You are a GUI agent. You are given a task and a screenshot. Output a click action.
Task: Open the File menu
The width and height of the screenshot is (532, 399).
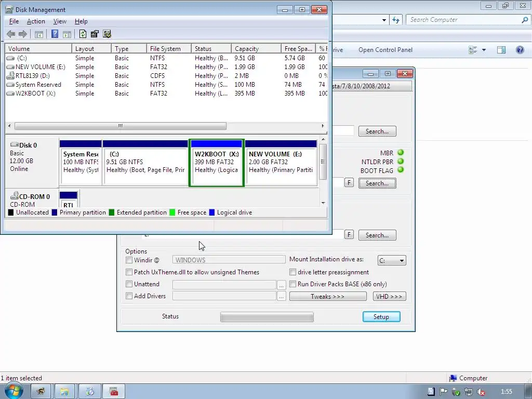tap(14, 21)
